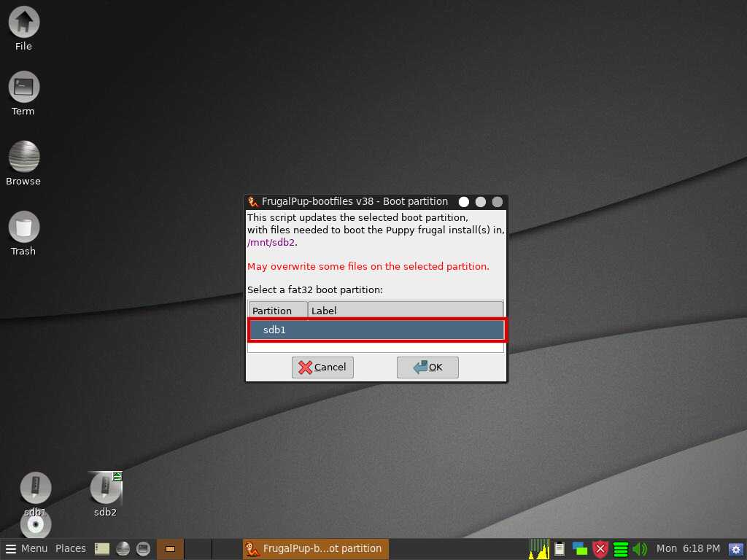This screenshot has height=560, width=747.
Task: Open the sdb2 drive icon
Action: pos(105,489)
